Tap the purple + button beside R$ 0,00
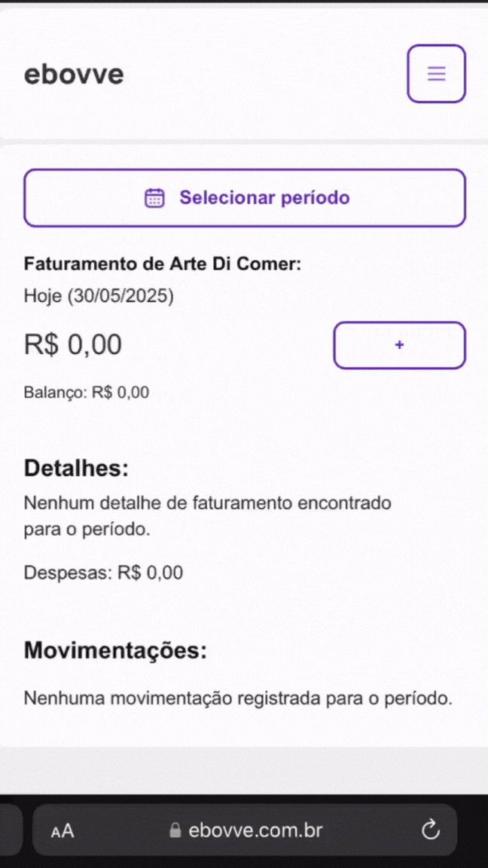The width and height of the screenshot is (488, 868). (x=399, y=344)
